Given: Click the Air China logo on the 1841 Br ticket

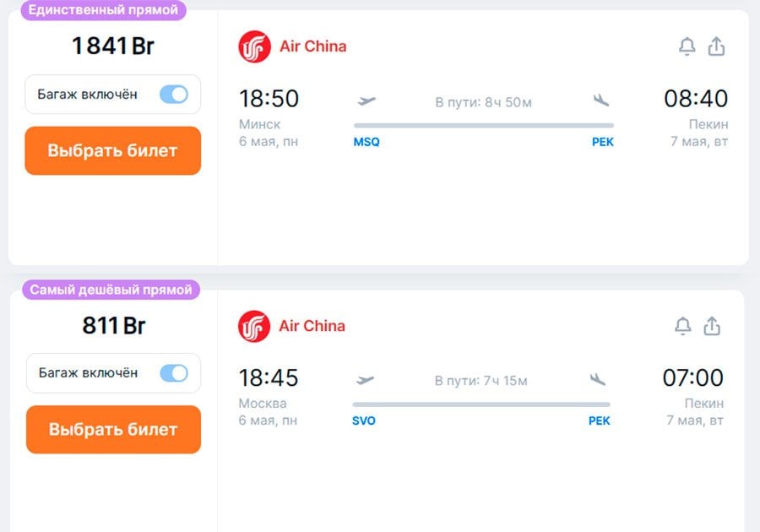Looking at the screenshot, I should pyautogui.click(x=254, y=46).
